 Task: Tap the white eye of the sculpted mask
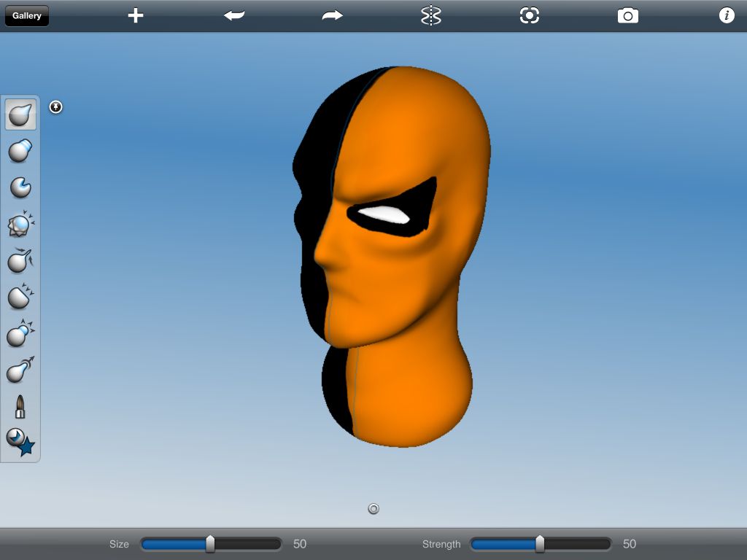pyautogui.click(x=384, y=214)
